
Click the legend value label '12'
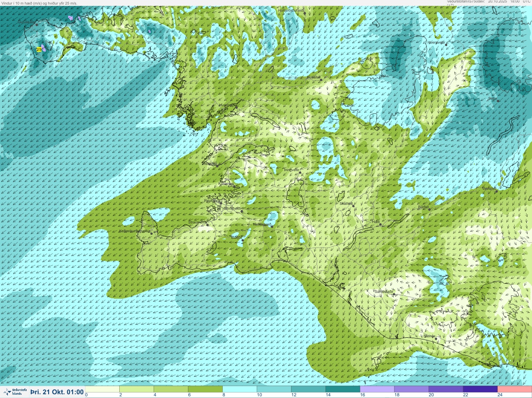293,395
